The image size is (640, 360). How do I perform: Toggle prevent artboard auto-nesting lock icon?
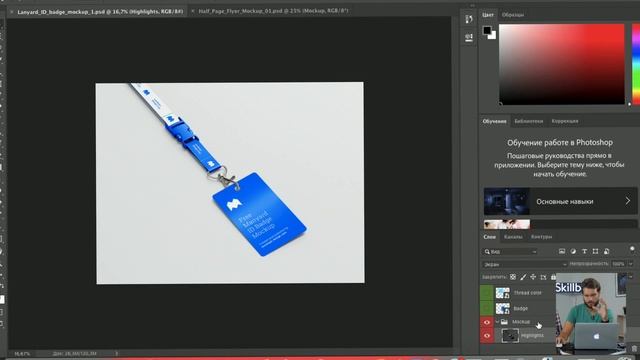(543, 277)
